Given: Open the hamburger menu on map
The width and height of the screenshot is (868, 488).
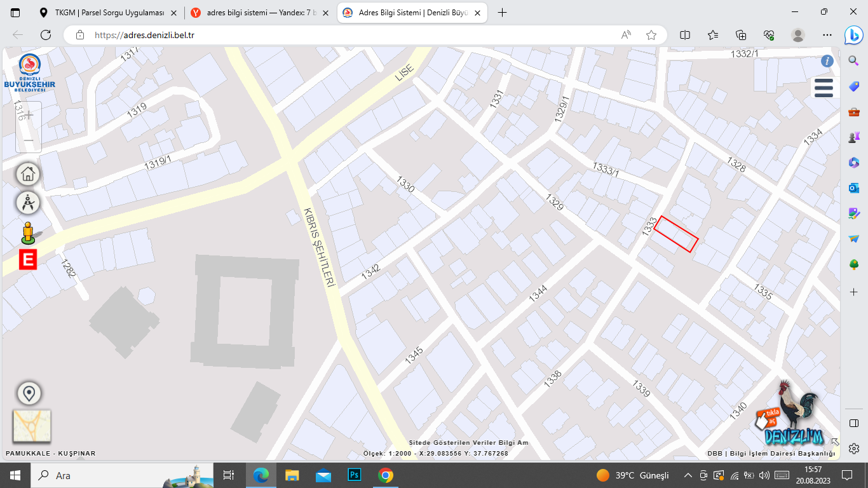Looking at the screenshot, I should click(824, 88).
